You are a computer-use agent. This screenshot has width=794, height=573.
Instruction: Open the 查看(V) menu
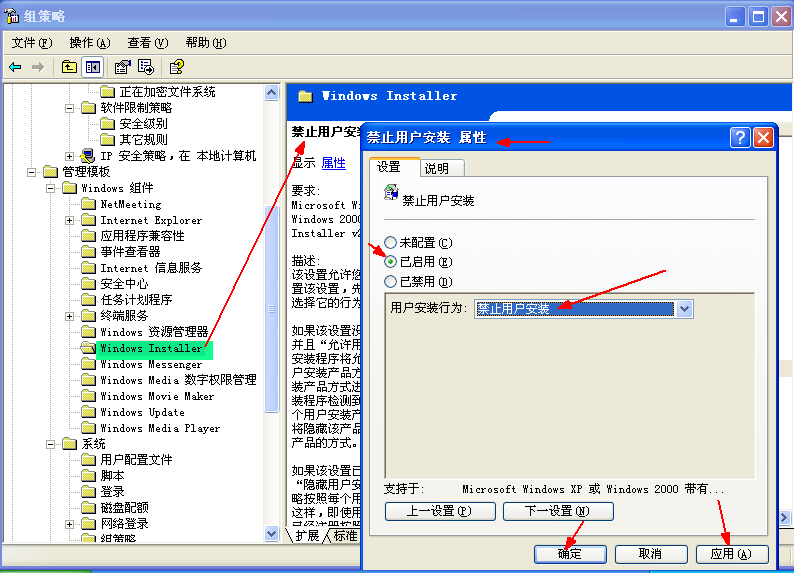tap(147, 43)
